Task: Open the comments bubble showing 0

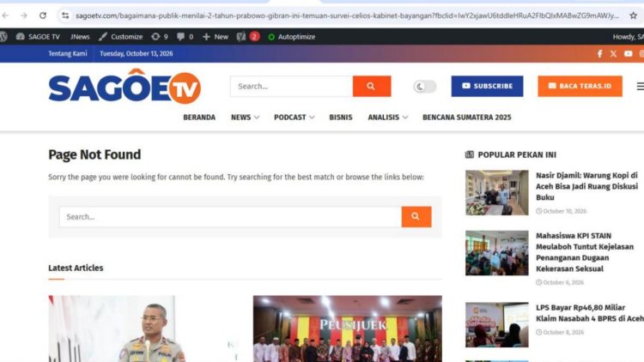Action: tap(185, 37)
